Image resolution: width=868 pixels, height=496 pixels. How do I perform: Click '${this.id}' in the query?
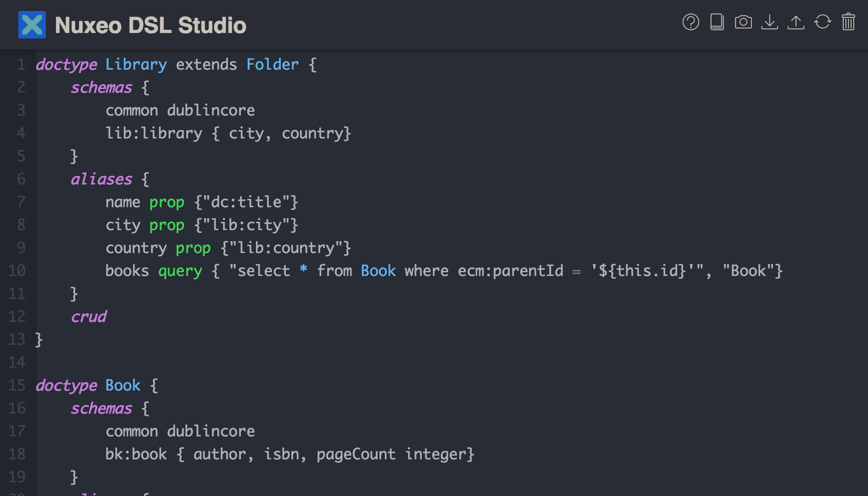pos(642,271)
